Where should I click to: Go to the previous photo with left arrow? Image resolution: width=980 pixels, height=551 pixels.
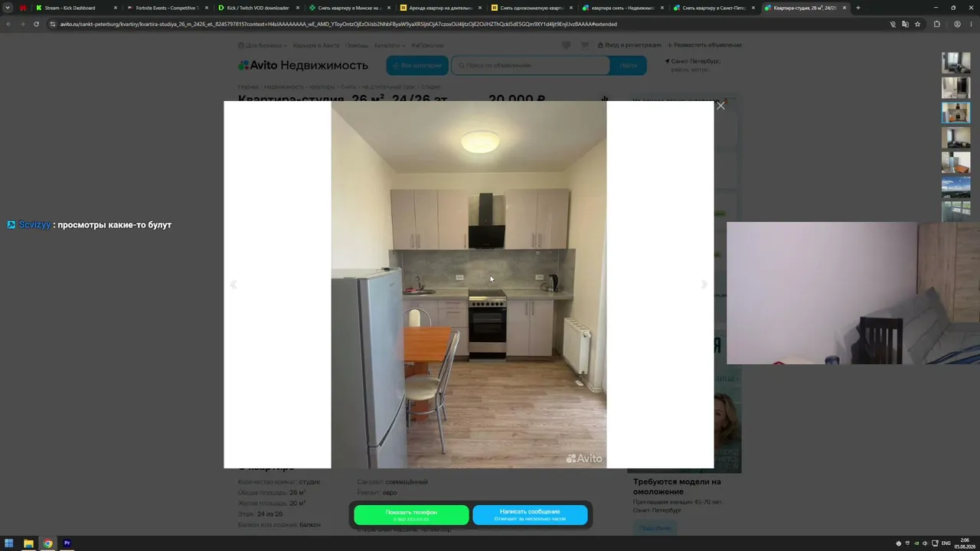coord(234,285)
